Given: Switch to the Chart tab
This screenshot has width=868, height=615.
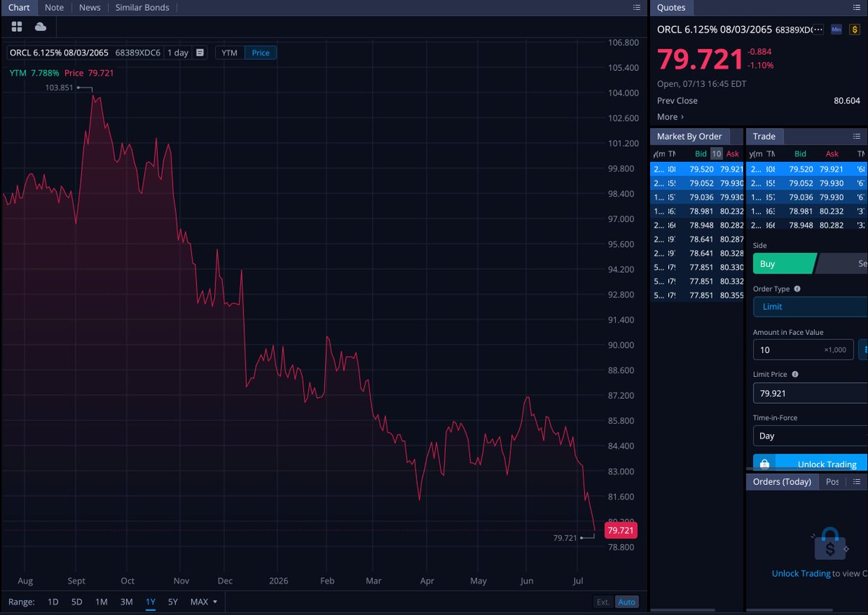Looking at the screenshot, I should [x=19, y=7].
